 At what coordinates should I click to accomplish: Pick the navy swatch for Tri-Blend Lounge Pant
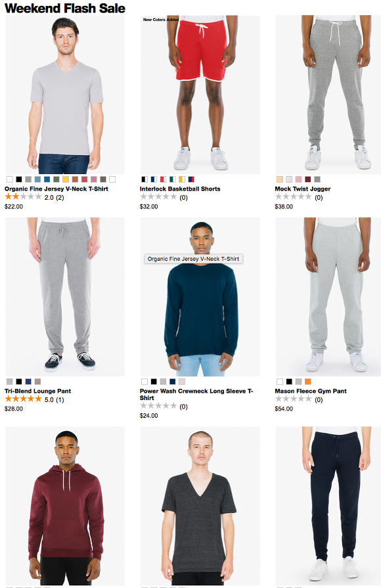[x=28, y=381]
